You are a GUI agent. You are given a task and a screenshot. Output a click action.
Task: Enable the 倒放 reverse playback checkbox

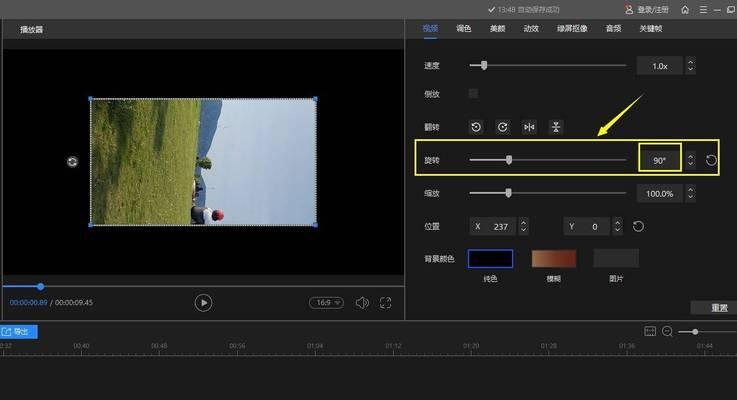click(x=473, y=94)
